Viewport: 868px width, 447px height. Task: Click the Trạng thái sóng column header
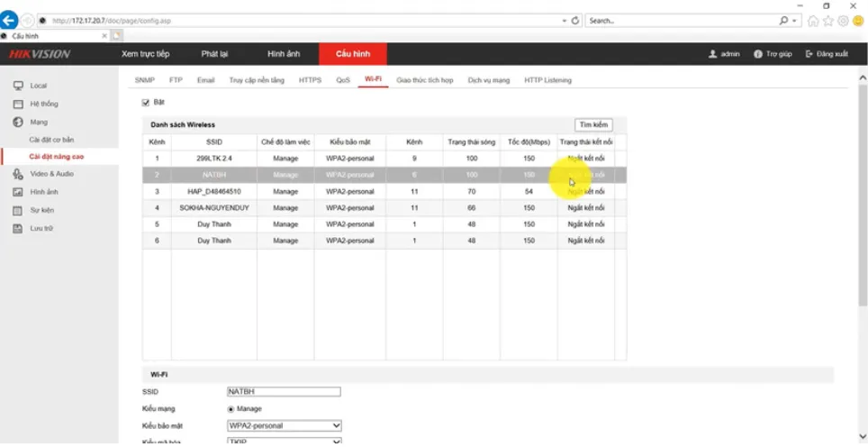pyautogui.click(x=471, y=141)
